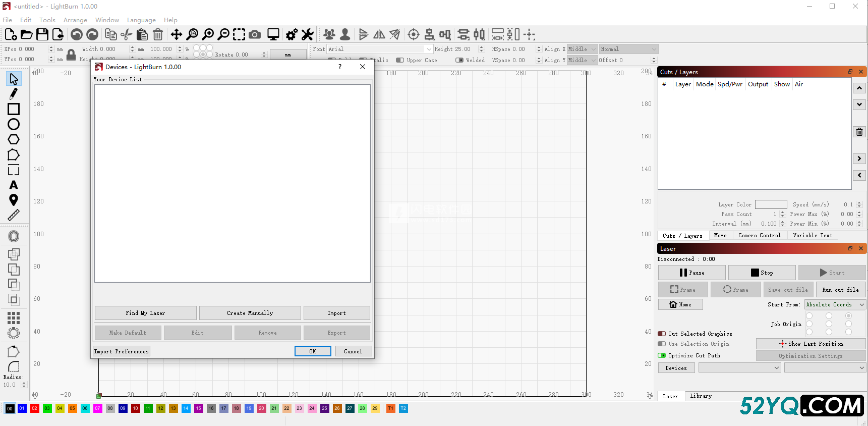Select the red 02 palette color

(35, 408)
